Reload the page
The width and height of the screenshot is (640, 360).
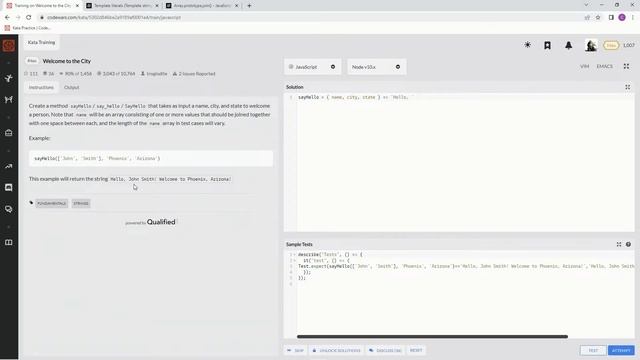coord(29,18)
